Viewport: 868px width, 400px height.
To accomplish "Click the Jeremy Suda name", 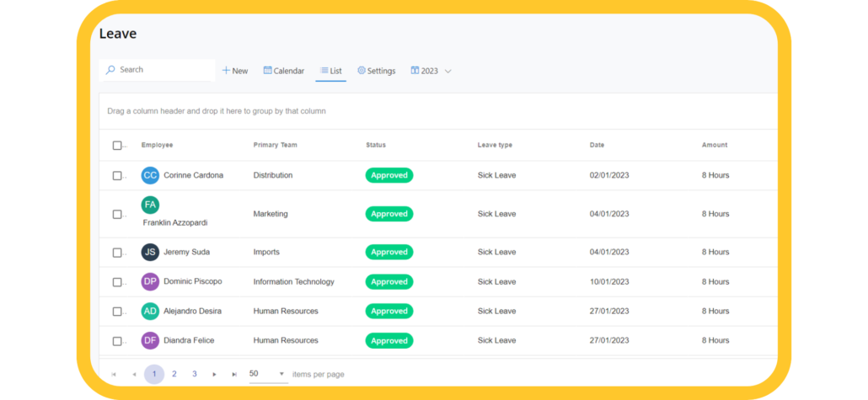I will pos(186,253).
